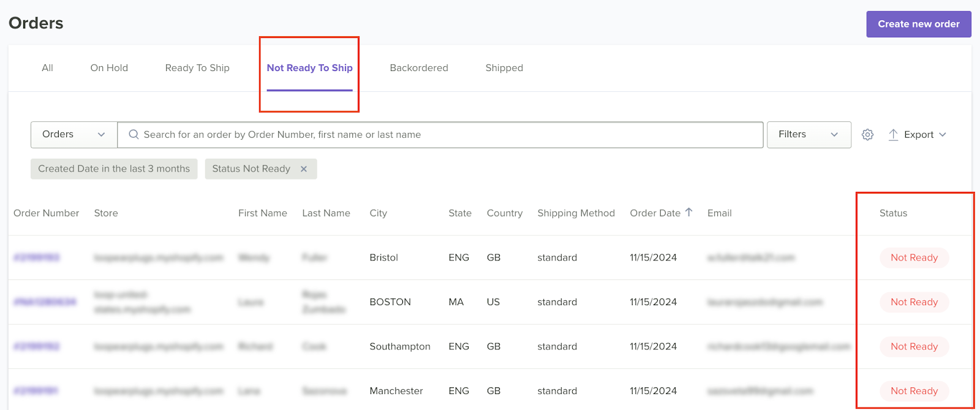Screen dimensions: 980x410
Task: Click the Export upload arrow icon
Action: (893, 135)
